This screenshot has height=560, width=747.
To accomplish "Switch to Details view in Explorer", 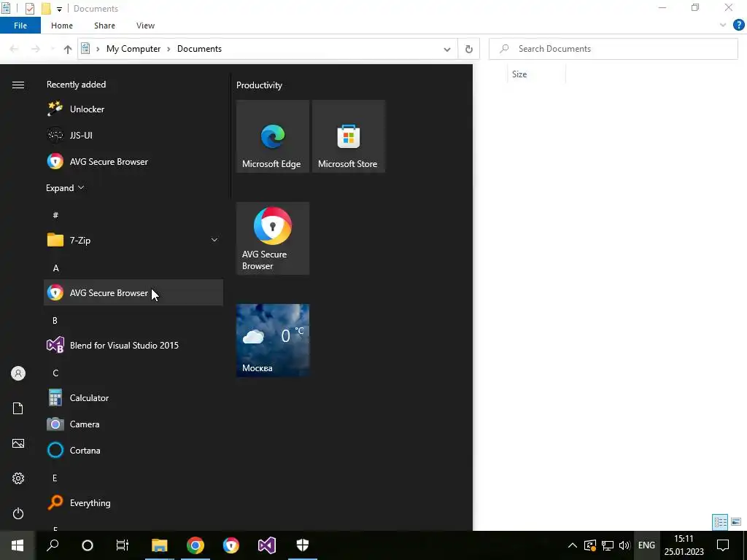I will point(720,522).
